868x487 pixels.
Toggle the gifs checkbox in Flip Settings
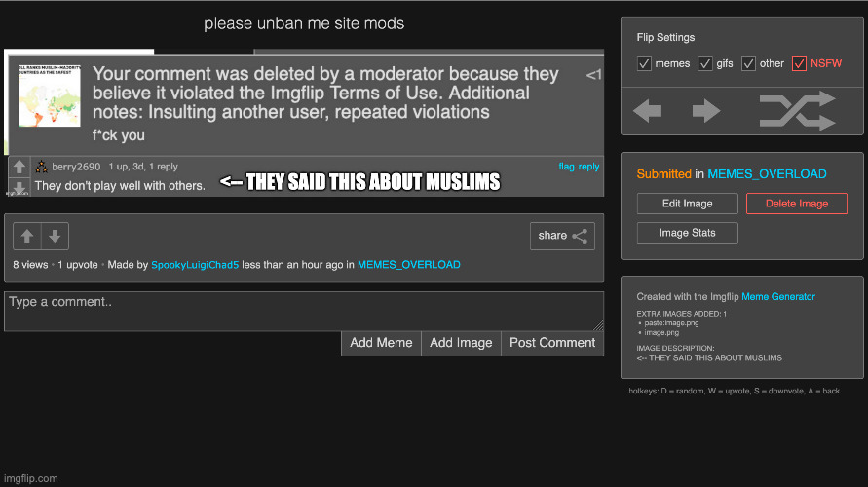[705, 63]
